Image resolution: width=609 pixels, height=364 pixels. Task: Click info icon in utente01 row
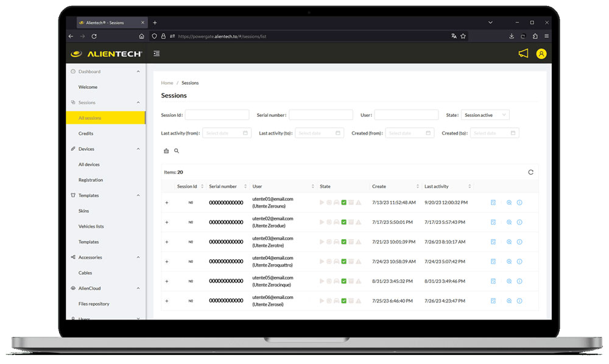(x=519, y=203)
